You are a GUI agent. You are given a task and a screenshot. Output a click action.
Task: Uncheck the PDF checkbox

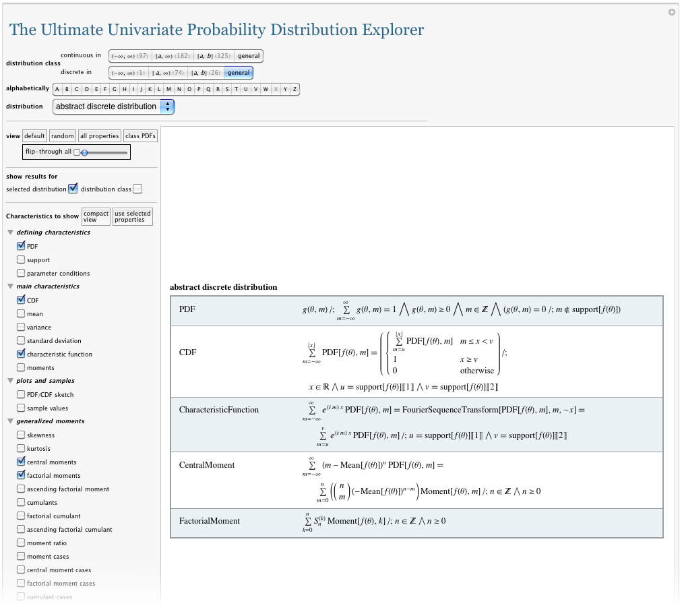click(21, 246)
